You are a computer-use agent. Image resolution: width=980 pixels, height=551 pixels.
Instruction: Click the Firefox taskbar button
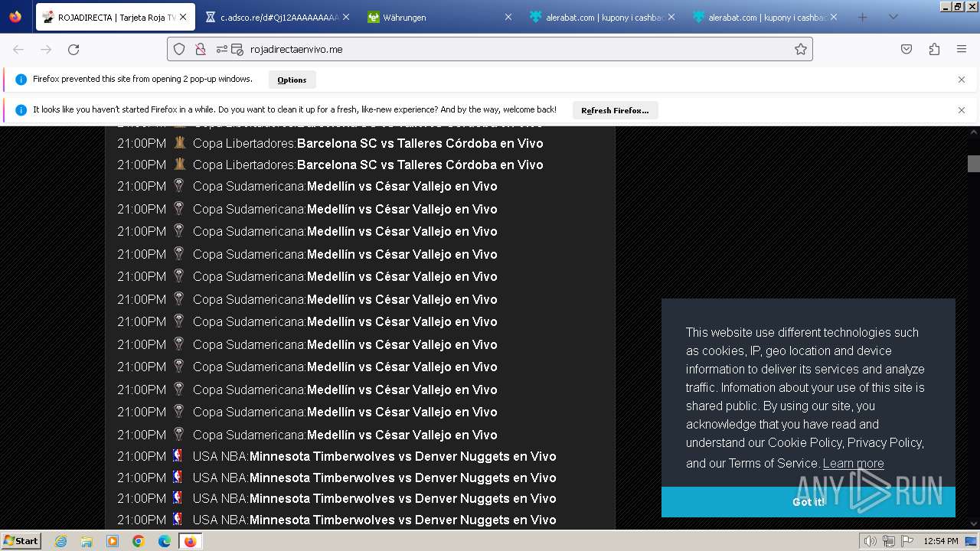(190, 541)
